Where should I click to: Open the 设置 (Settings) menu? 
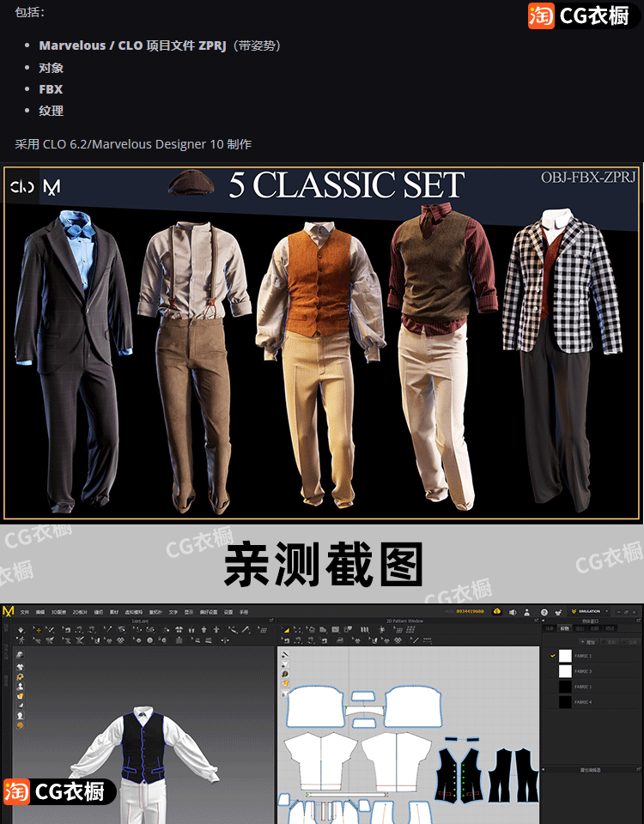click(228, 612)
